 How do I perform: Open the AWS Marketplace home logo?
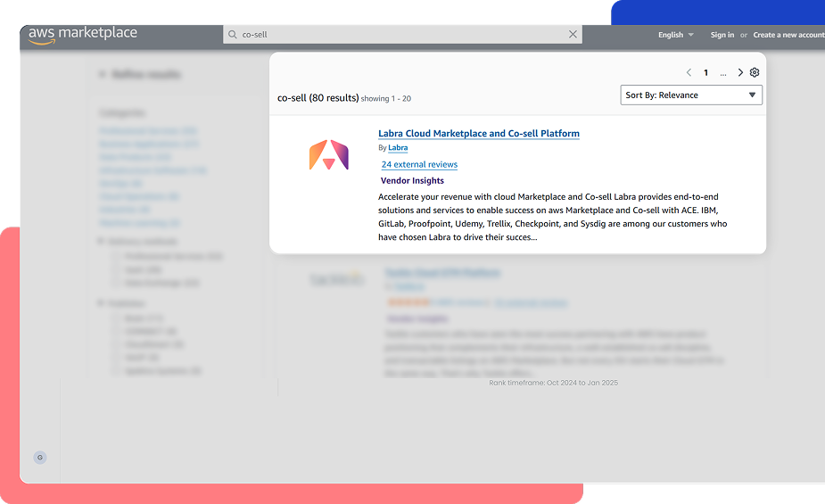click(83, 35)
